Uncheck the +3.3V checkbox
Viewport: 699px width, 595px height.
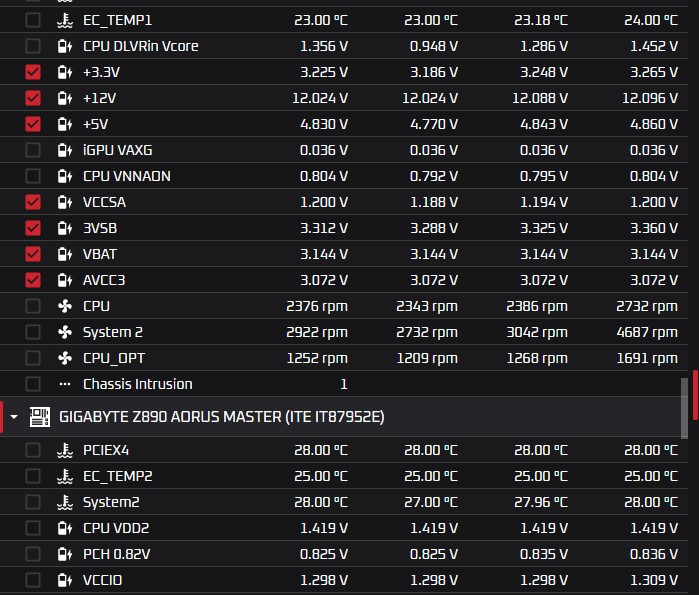click(33, 72)
